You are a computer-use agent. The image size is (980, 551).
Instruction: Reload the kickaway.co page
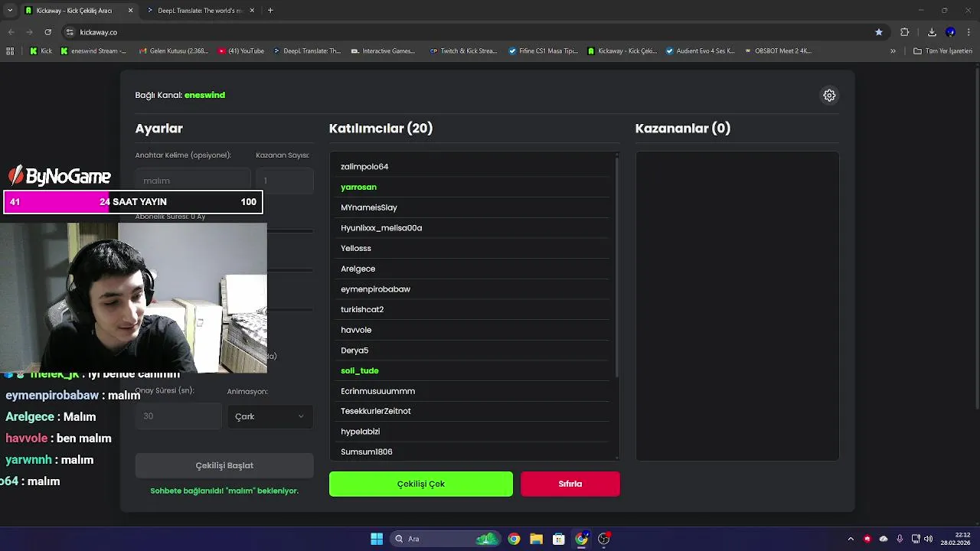48,32
